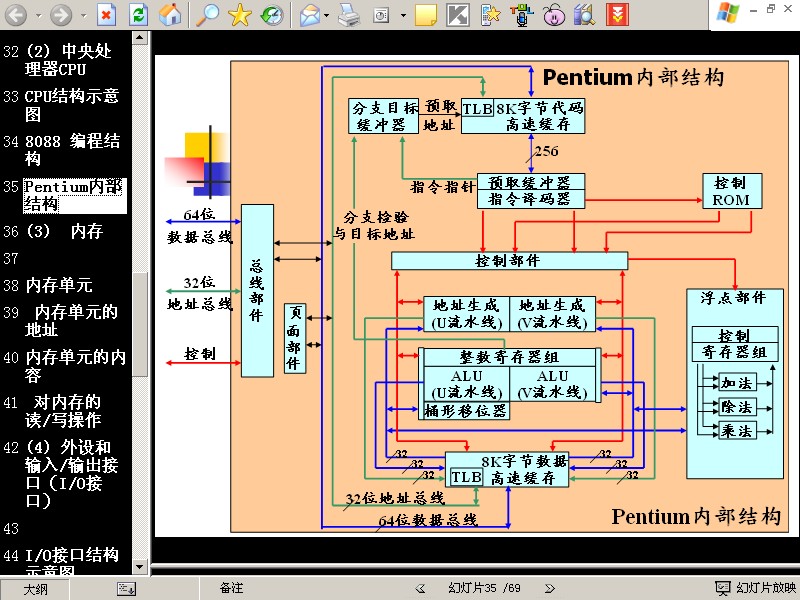Select empty outline item 37

click(x=11, y=258)
